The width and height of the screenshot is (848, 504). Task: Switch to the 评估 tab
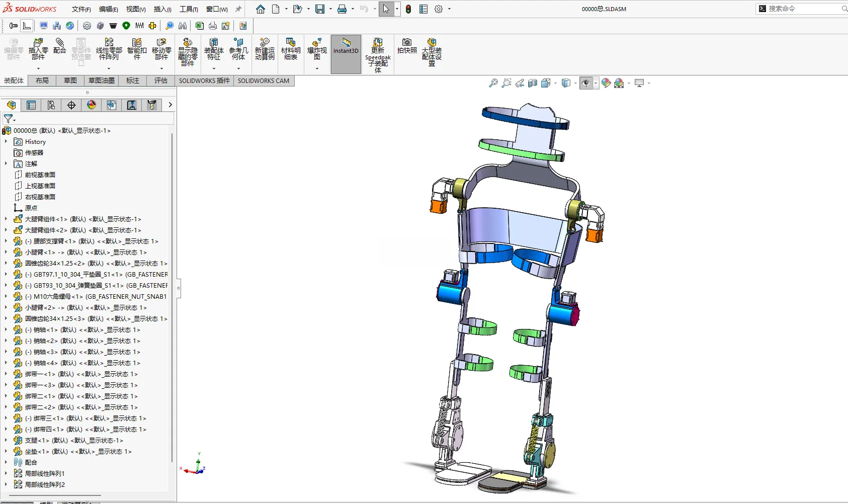161,80
